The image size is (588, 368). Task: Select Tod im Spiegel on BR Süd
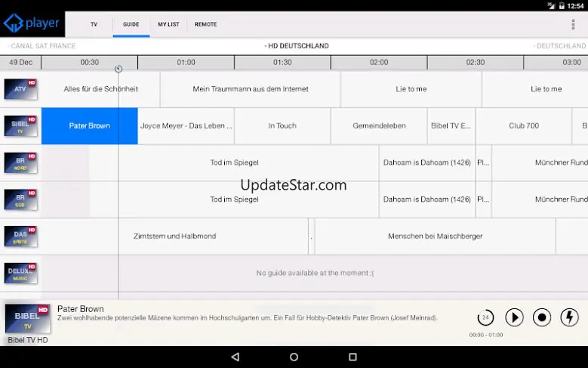coord(234,199)
